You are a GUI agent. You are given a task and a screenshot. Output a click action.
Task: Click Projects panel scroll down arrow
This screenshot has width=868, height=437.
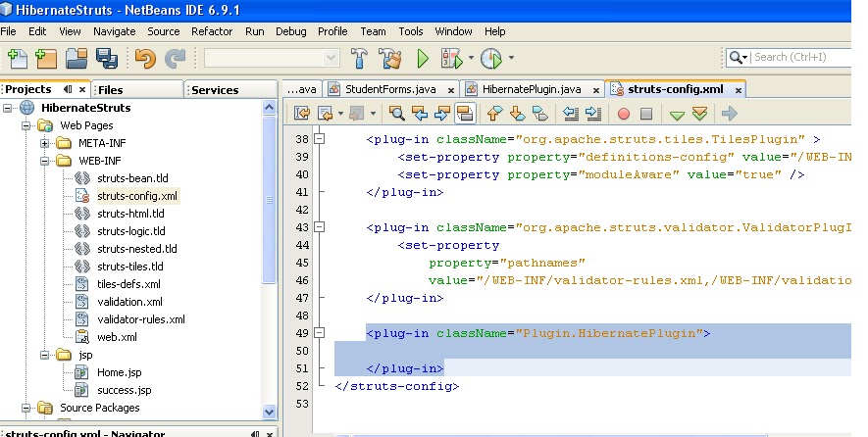[x=269, y=412]
